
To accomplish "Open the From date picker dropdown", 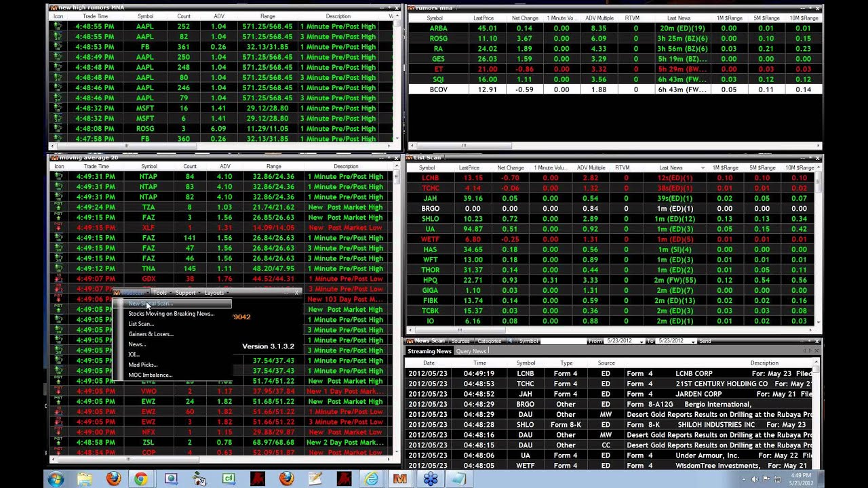I will pos(641,341).
